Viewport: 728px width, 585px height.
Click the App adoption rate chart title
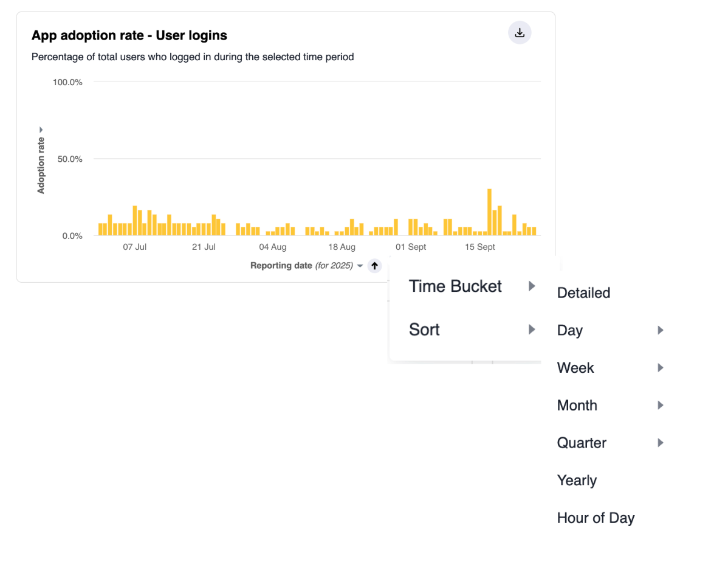click(129, 35)
